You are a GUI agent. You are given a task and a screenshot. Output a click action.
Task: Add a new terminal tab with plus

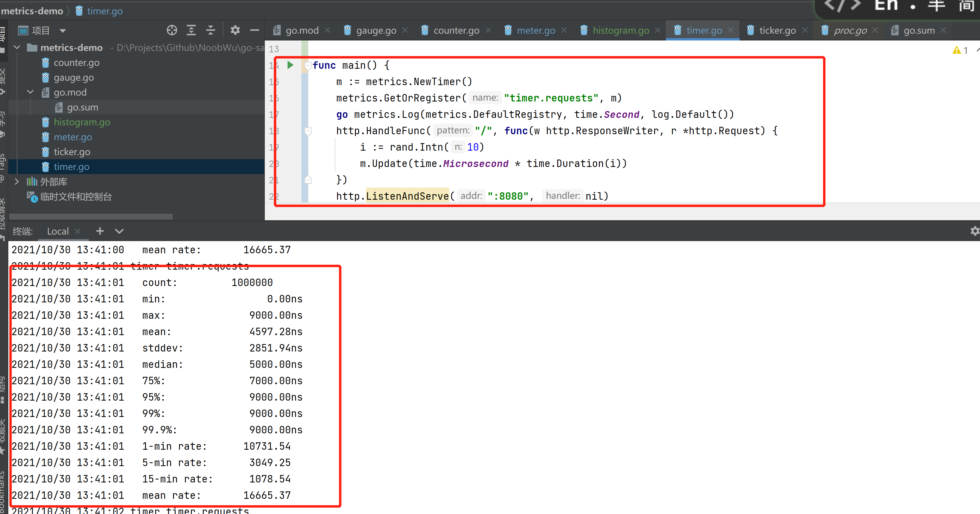click(x=100, y=231)
